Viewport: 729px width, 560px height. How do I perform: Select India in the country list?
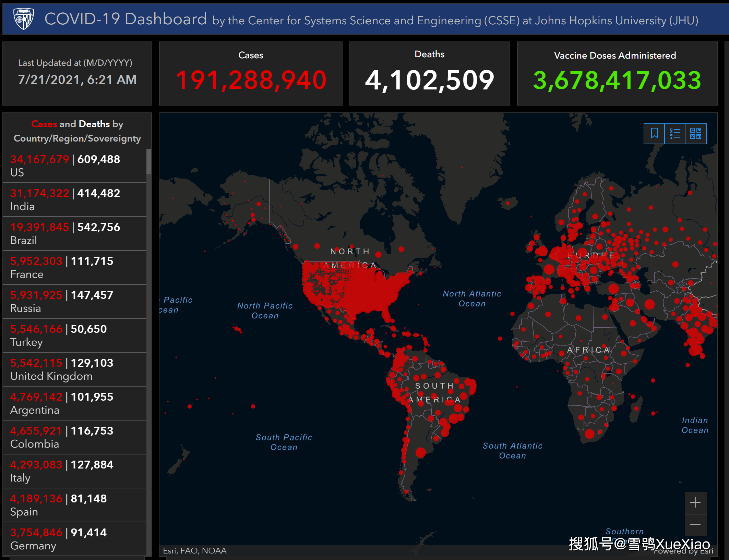coord(75,199)
